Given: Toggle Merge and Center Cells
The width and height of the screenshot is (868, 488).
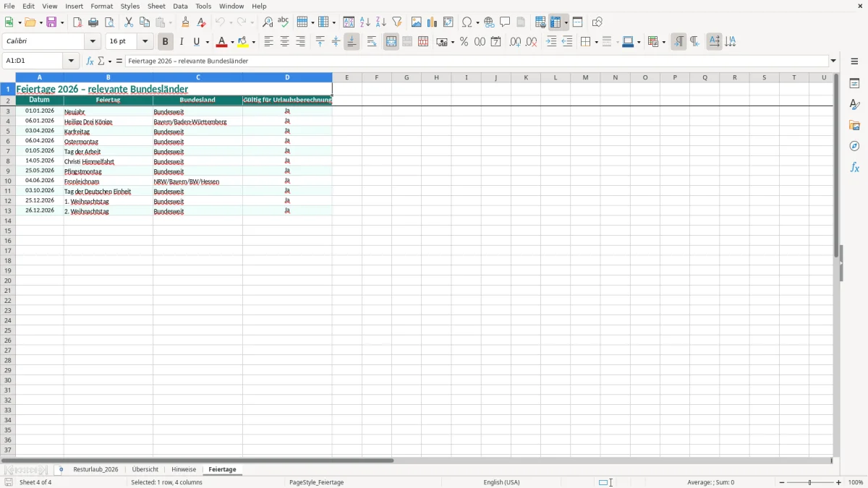Looking at the screenshot, I should click(x=391, y=42).
